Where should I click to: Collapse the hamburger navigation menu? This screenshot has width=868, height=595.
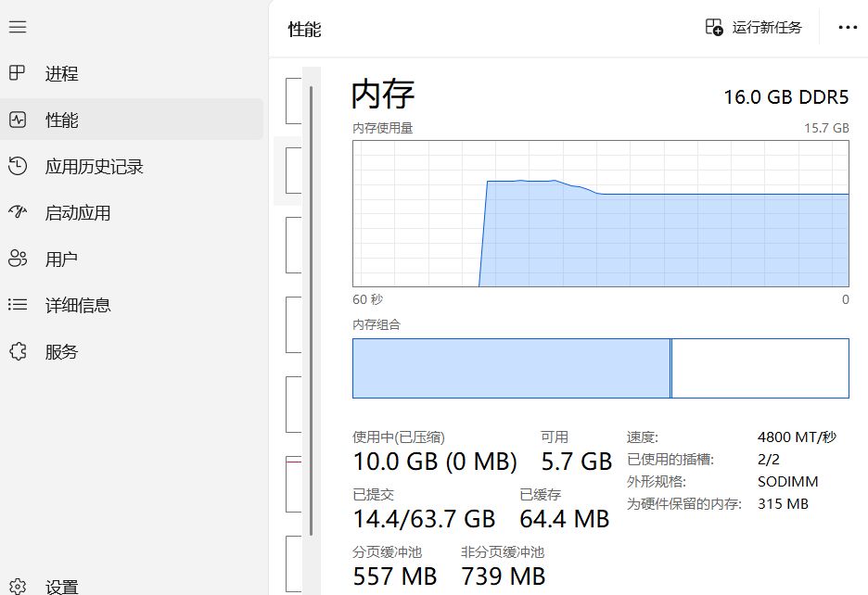pos(18,27)
